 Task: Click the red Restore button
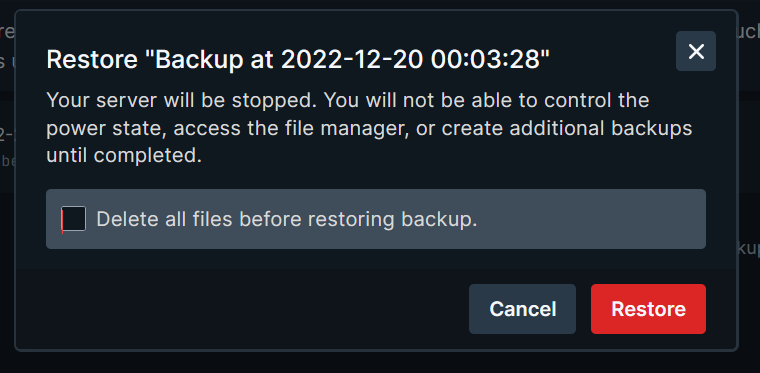click(648, 309)
